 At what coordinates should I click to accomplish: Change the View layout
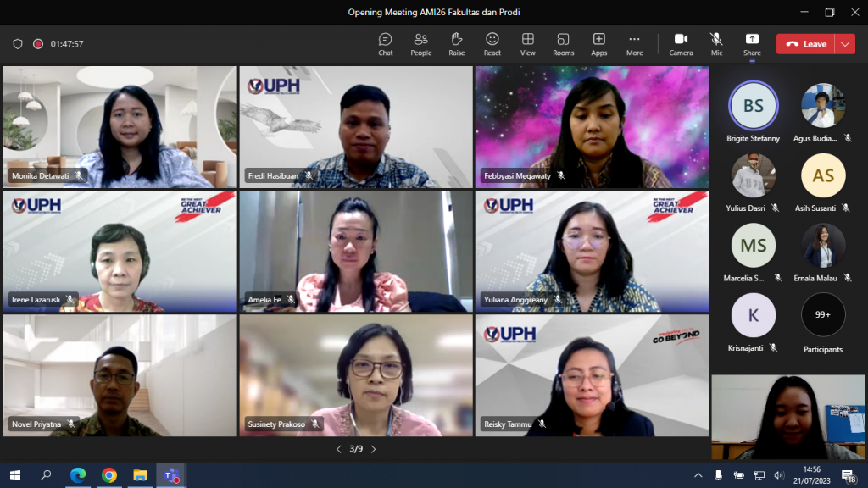527,44
